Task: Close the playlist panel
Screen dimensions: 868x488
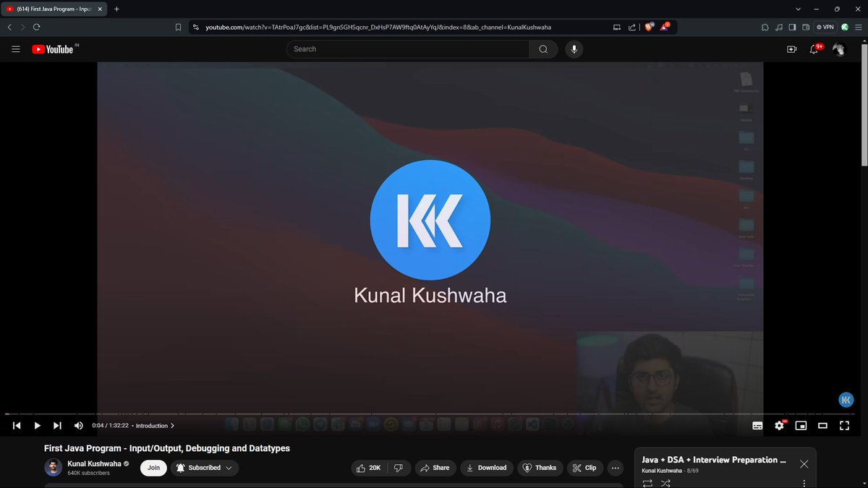Action: 804,463
